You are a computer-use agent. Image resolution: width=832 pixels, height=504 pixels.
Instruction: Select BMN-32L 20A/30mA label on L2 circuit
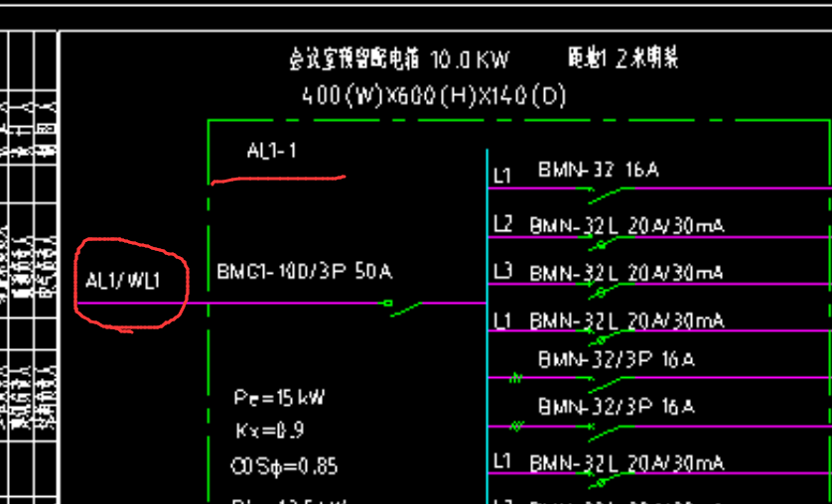coord(626,226)
